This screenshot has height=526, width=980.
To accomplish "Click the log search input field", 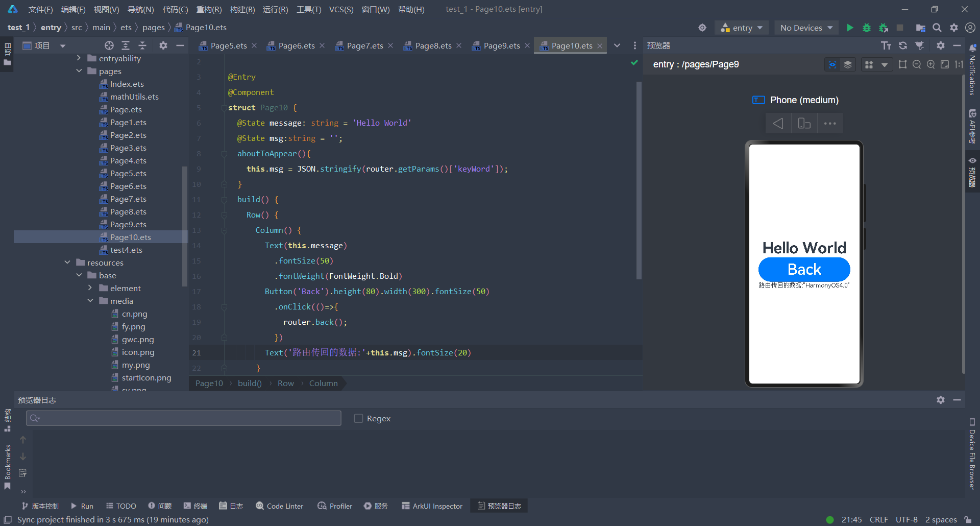I will 184,418.
